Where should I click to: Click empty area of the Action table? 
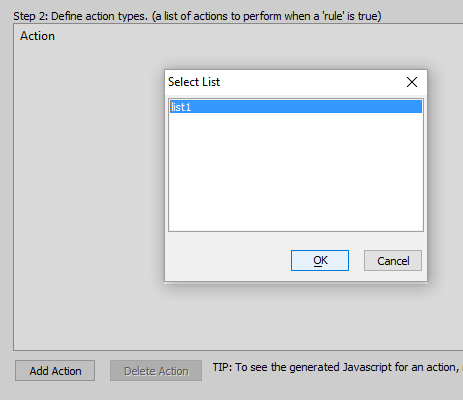coord(87,200)
